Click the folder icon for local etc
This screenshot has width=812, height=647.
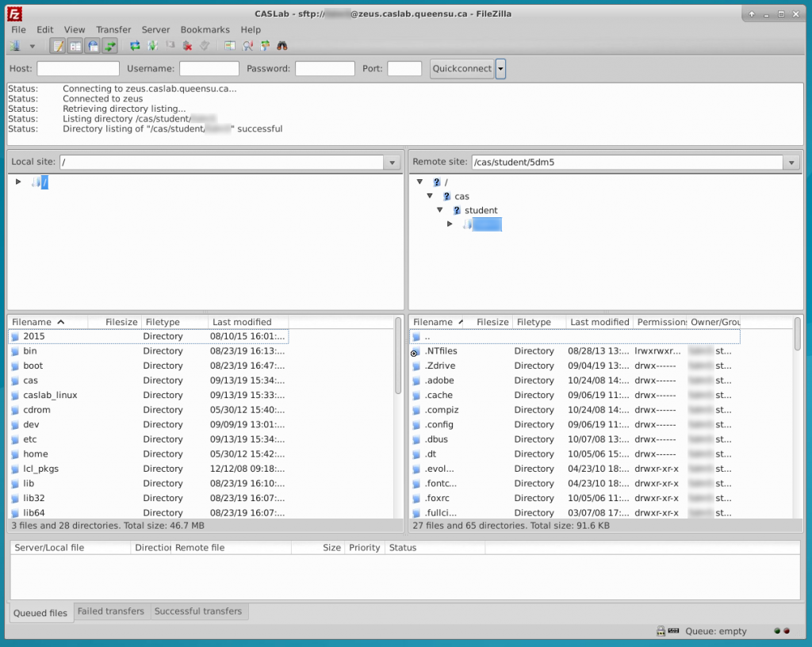[15, 440]
